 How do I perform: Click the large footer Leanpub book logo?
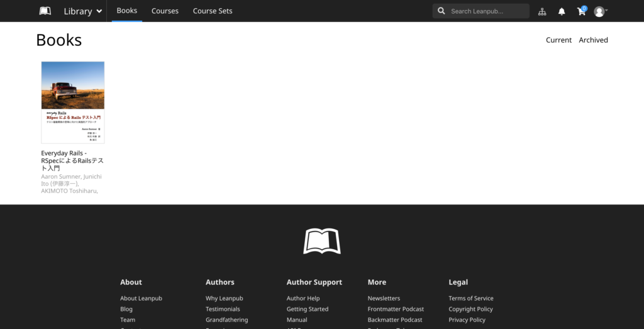(321, 242)
